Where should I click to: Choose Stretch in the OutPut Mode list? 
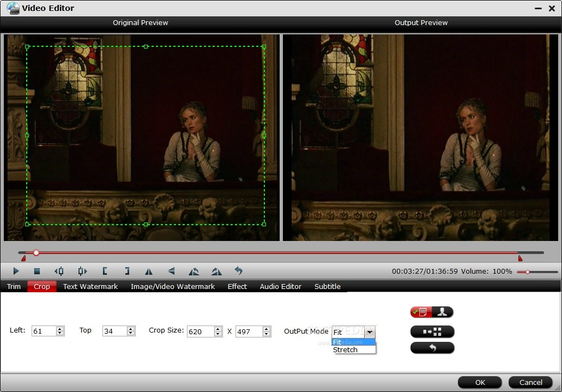[x=354, y=349]
